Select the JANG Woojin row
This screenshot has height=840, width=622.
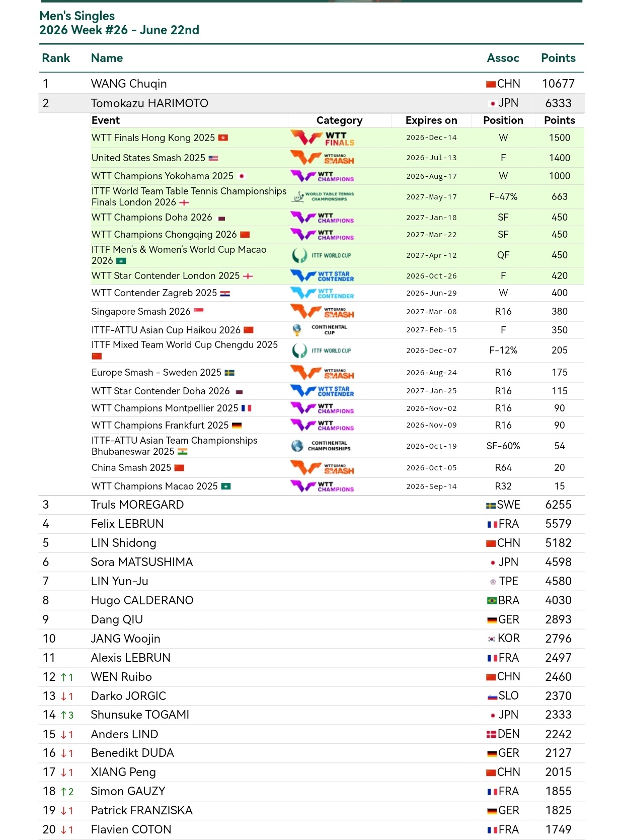coord(312,639)
